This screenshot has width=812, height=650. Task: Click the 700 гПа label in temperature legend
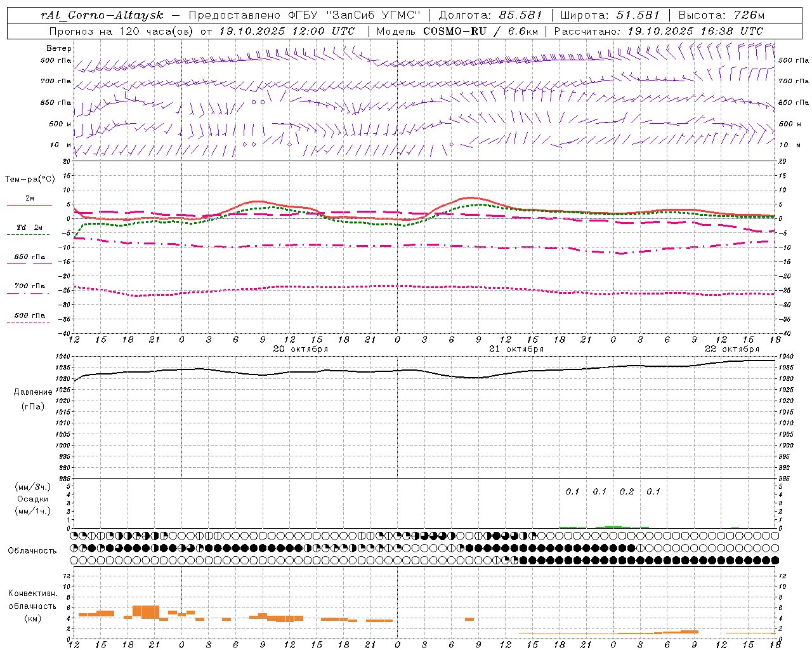coord(30,286)
